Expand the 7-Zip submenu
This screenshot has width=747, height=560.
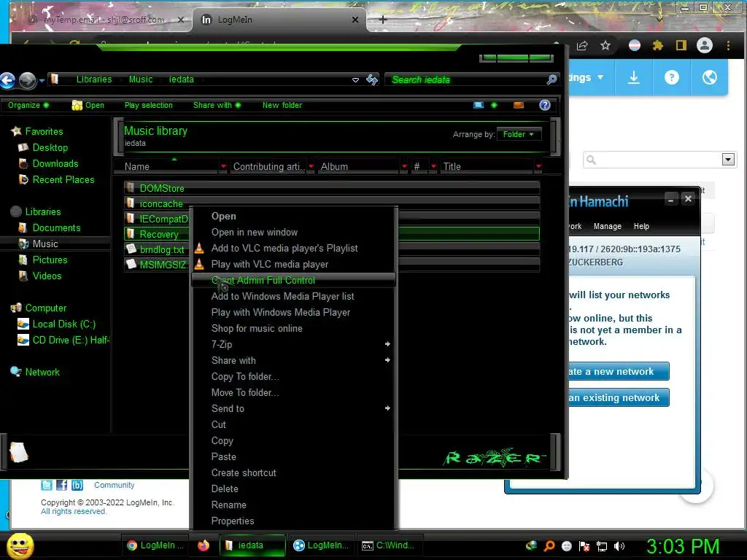pyautogui.click(x=293, y=344)
